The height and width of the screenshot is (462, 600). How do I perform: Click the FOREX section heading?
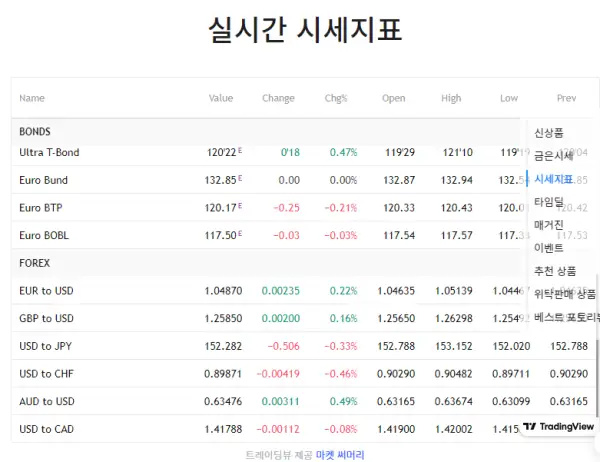[x=34, y=263]
